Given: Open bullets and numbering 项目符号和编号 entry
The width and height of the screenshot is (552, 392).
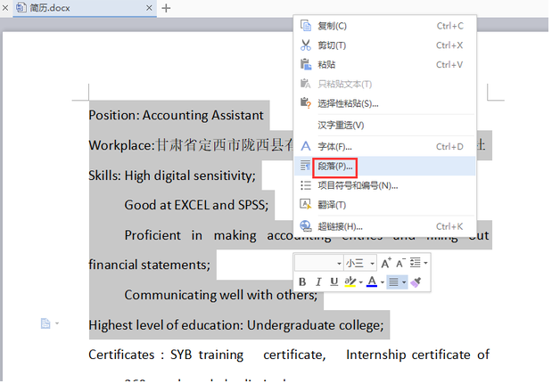Looking at the screenshot, I should tap(384, 185).
